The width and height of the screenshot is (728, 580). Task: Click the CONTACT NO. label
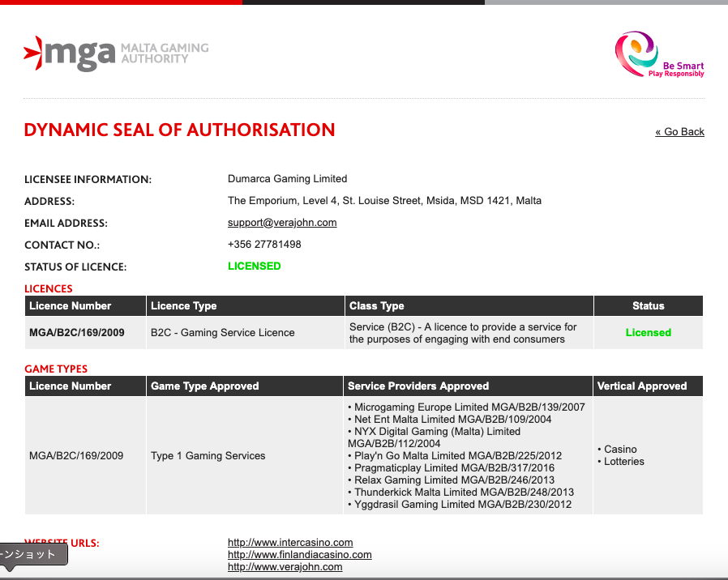point(62,245)
